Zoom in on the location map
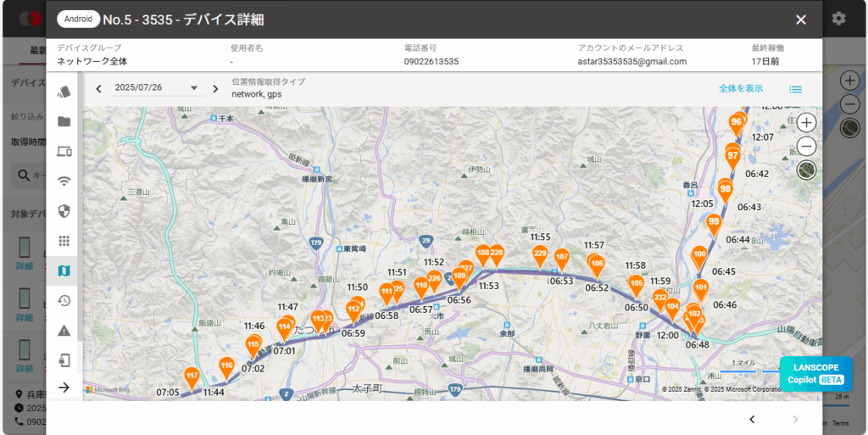The image size is (868, 435). point(806,123)
